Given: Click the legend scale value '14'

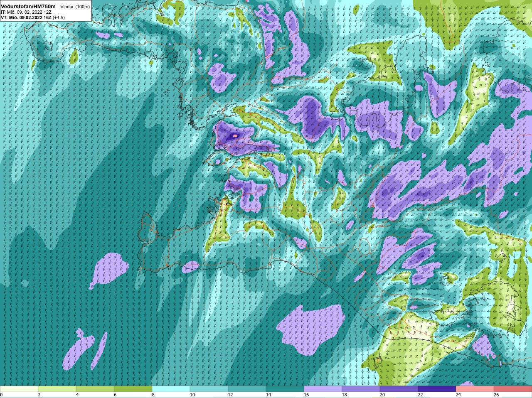Looking at the screenshot, I should (x=268, y=395).
